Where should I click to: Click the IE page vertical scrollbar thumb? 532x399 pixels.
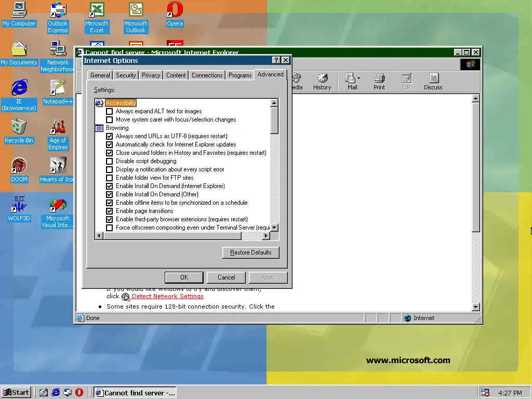[x=476, y=167]
